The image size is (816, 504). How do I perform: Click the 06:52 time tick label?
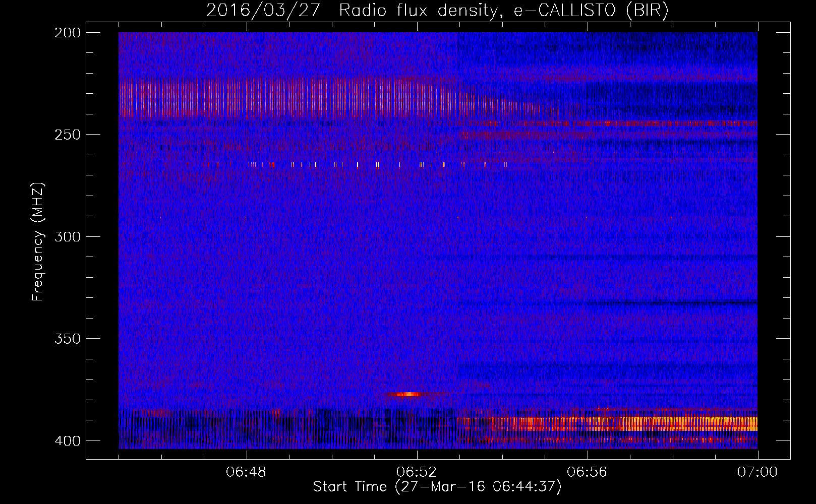417,472
